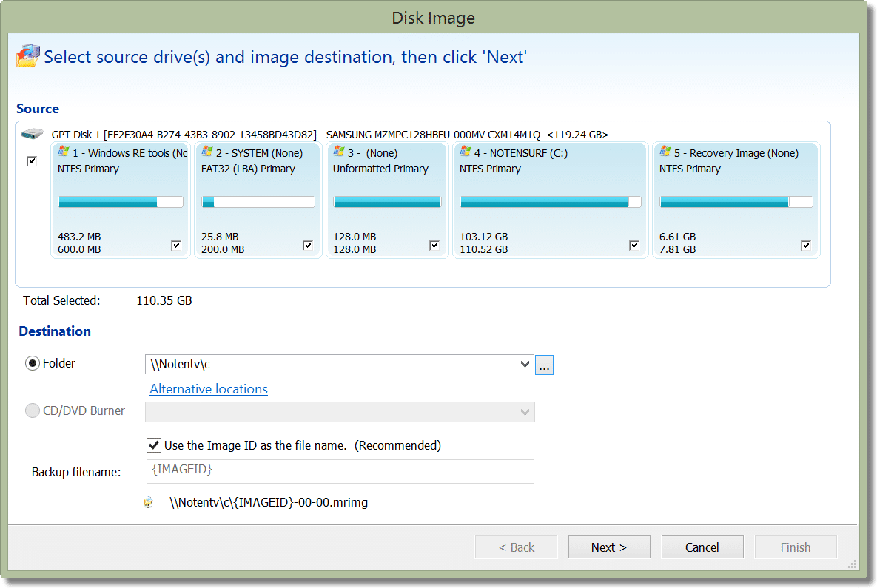Click the NOTENSURF (C:) partition icon
Viewport: 877px width, 588px height.
coord(466,152)
